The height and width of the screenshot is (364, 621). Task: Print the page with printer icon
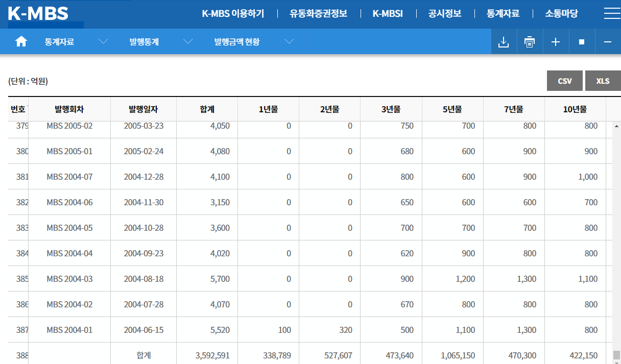[x=530, y=42]
